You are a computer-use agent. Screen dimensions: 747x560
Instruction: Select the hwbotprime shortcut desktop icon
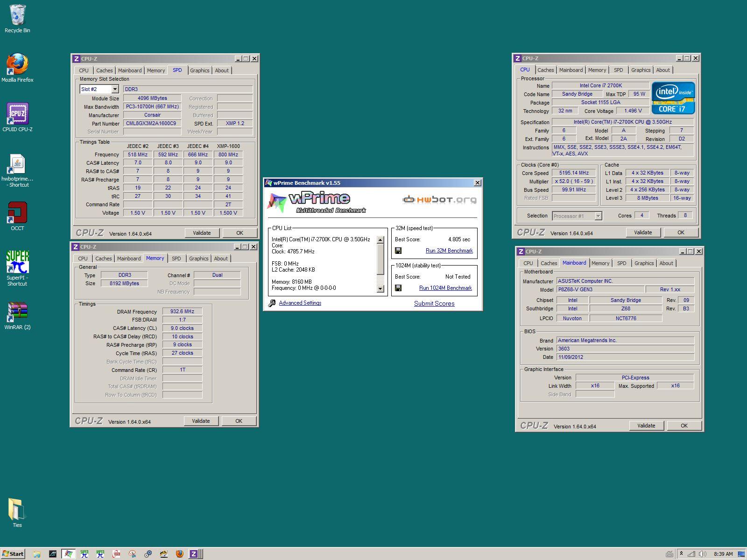tap(17, 170)
